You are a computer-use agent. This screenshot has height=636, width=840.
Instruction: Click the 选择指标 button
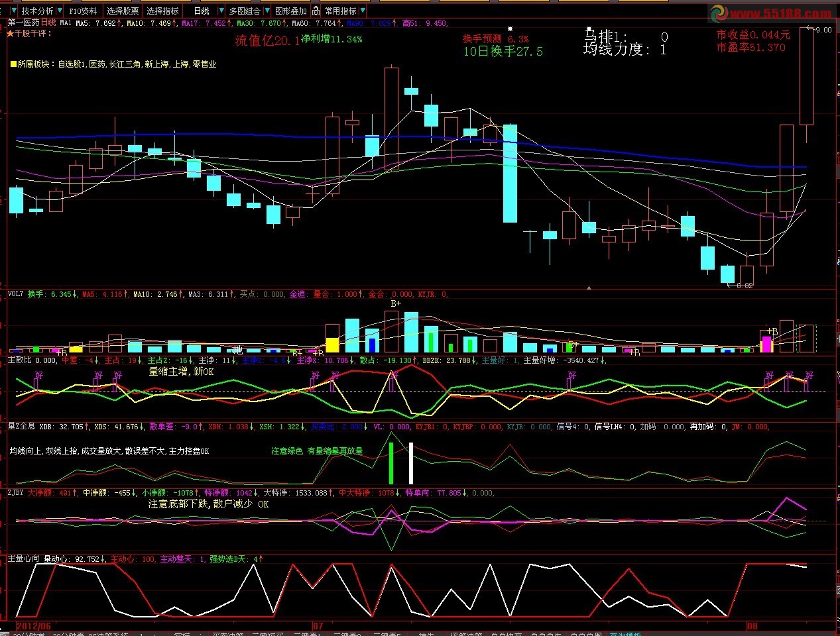click(x=162, y=11)
